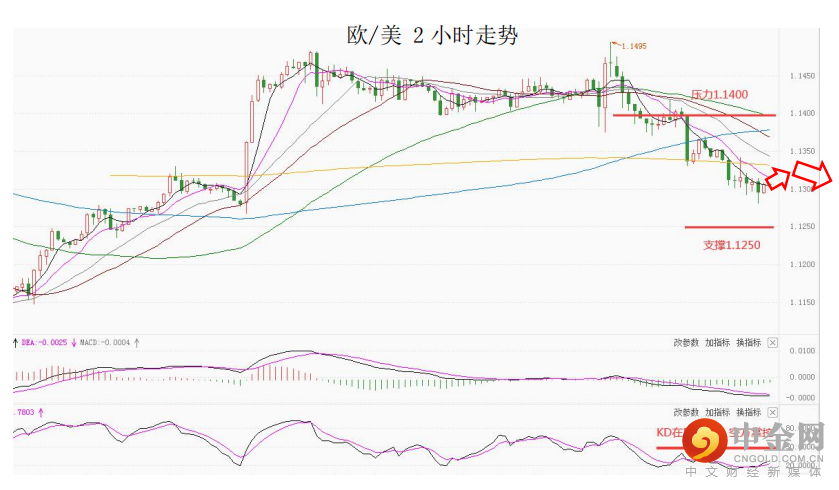Close the MACD indicator panel
The image size is (839, 490).
(x=772, y=343)
